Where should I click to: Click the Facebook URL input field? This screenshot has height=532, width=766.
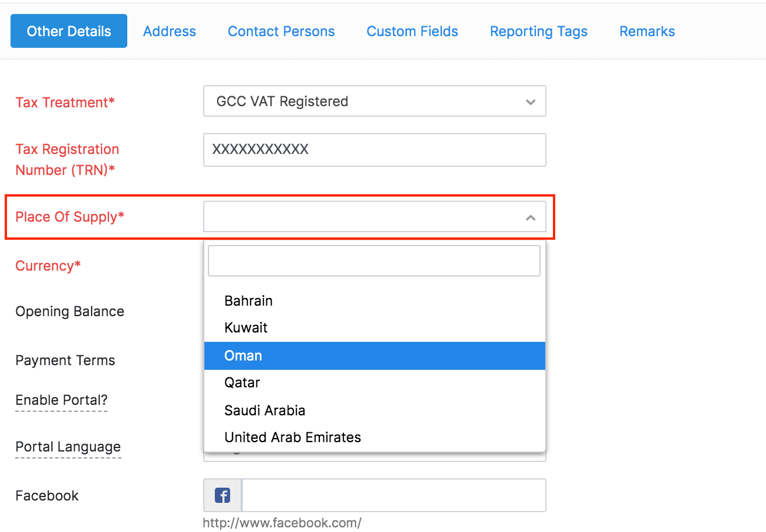tap(394, 495)
